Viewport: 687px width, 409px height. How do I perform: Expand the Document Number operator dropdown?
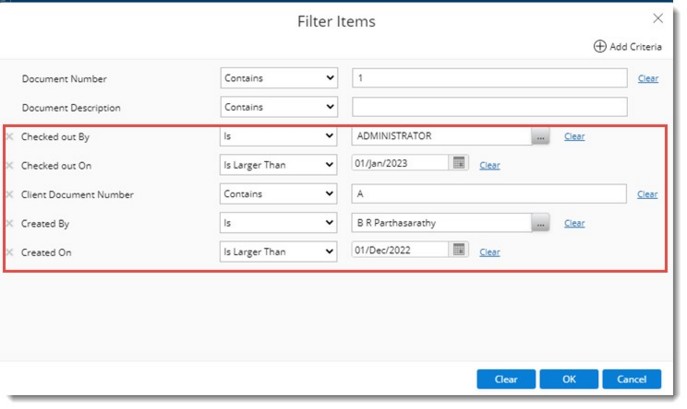coord(279,78)
